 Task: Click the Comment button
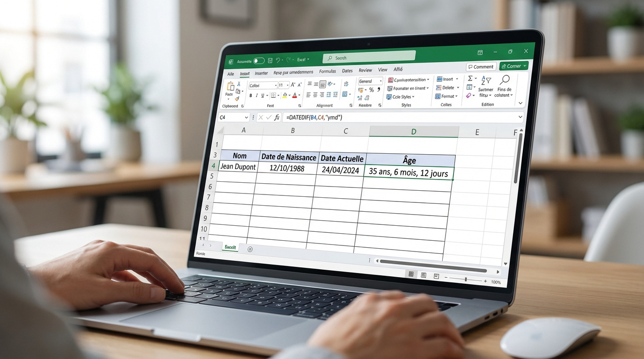coord(481,66)
